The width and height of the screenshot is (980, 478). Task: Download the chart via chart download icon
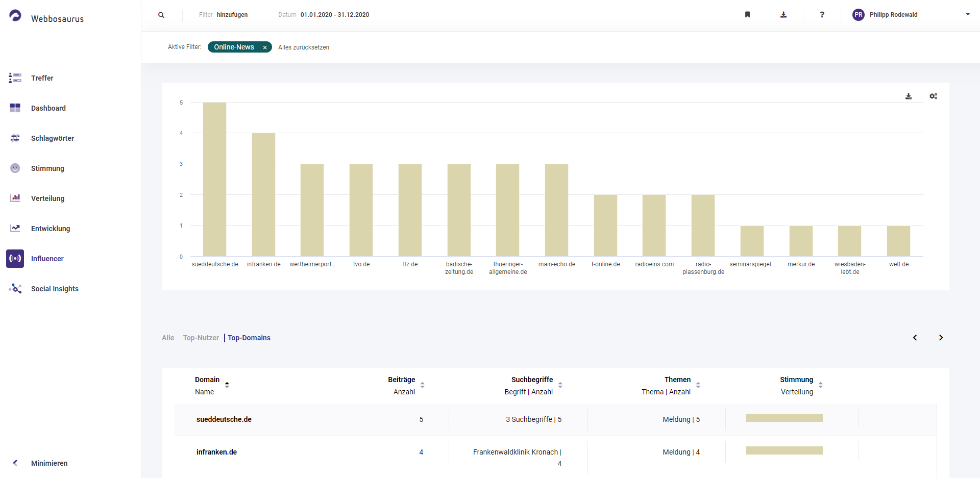(x=909, y=96)
